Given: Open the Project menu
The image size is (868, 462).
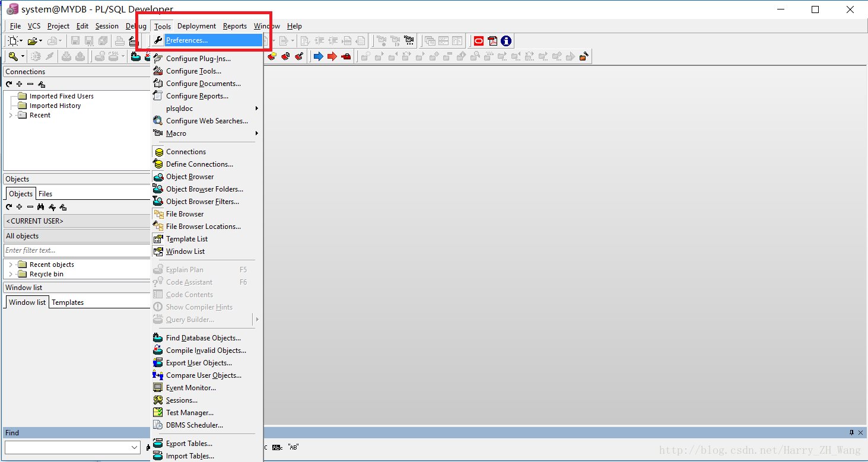Looking at the screenshot, I should click(x=58, y=26).
